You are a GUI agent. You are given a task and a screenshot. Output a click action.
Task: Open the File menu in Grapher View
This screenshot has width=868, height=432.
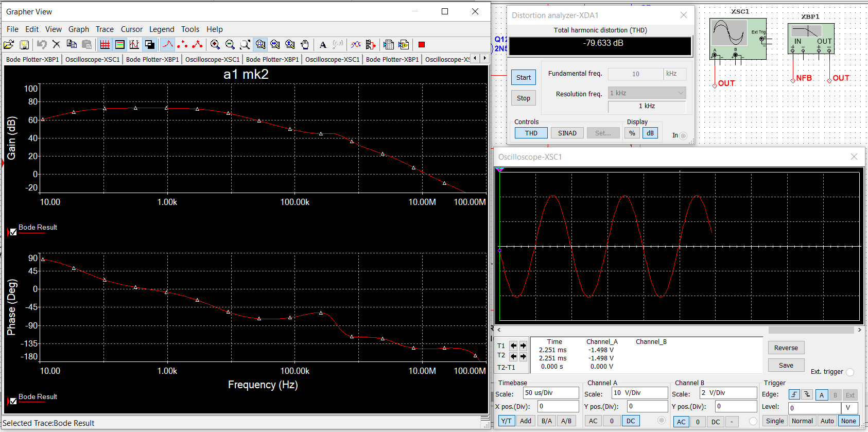pos(12,29)
